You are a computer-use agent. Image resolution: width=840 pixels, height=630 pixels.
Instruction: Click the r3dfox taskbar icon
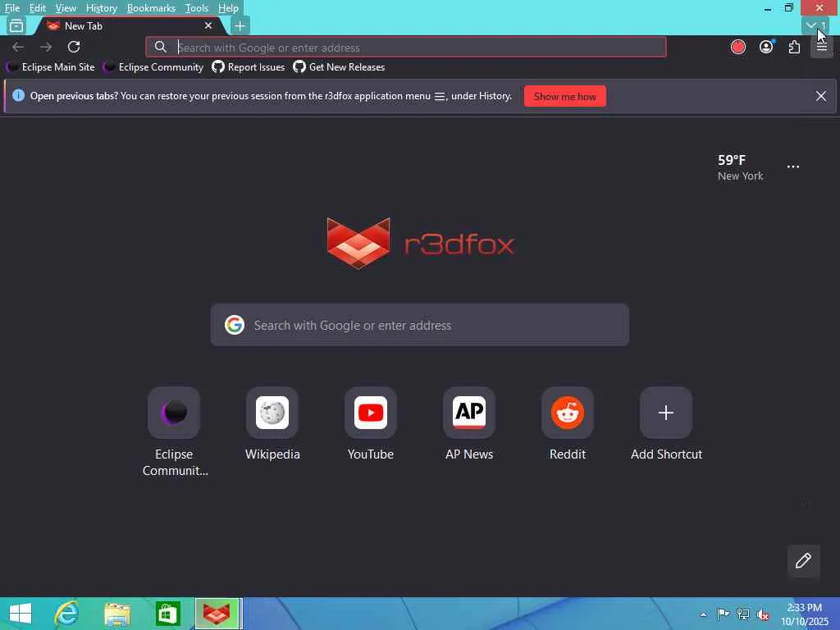coord(217,614)
